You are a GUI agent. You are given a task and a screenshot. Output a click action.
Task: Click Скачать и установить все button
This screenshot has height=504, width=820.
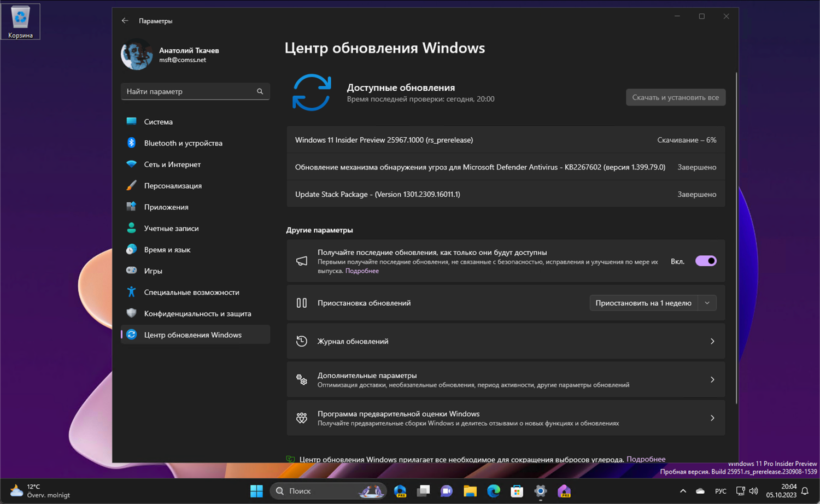(x=675, y=97)
